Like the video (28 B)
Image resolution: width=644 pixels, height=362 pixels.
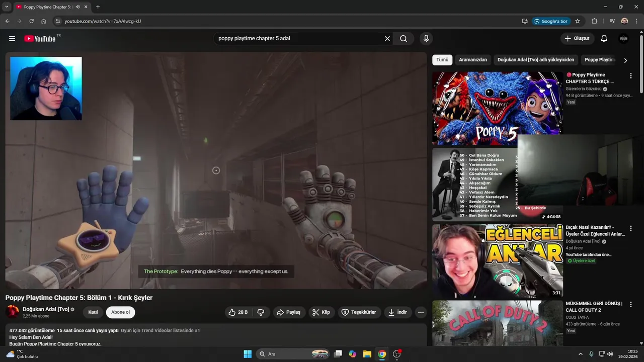point(238,312)
